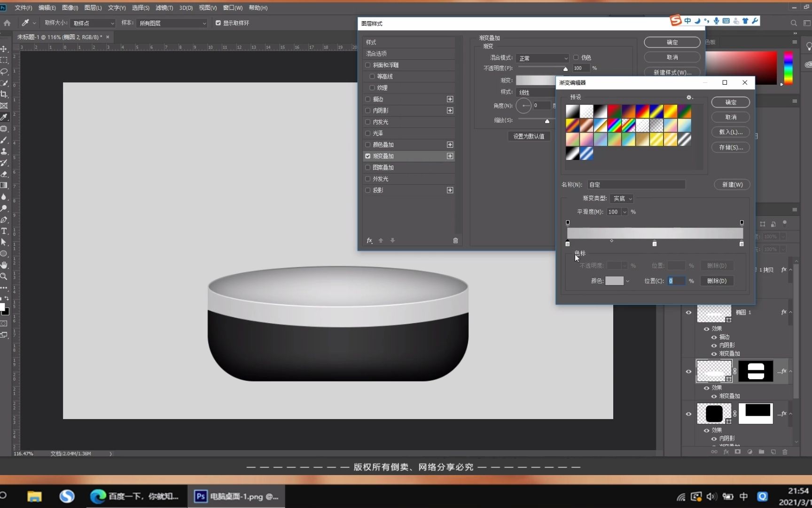Select the Hand tool
Image resolution: width=812 pixels, height=508 pixels.
click(4, 265)
